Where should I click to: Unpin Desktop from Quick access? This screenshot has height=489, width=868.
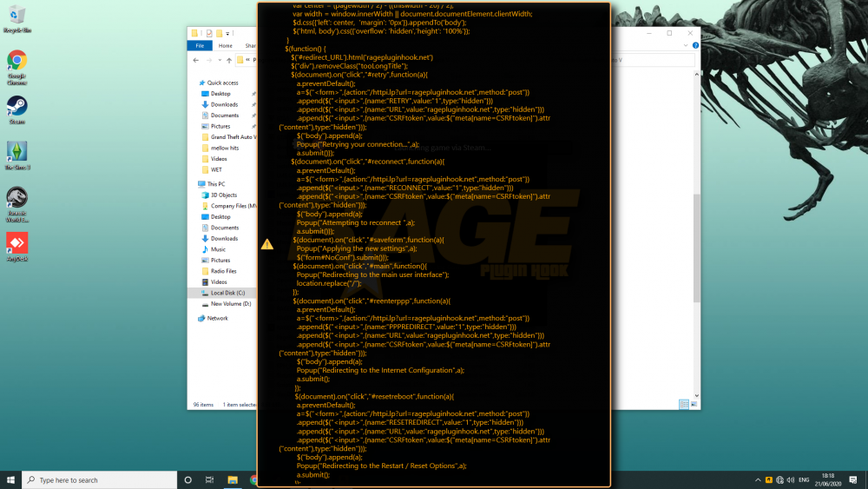[253, 94]
